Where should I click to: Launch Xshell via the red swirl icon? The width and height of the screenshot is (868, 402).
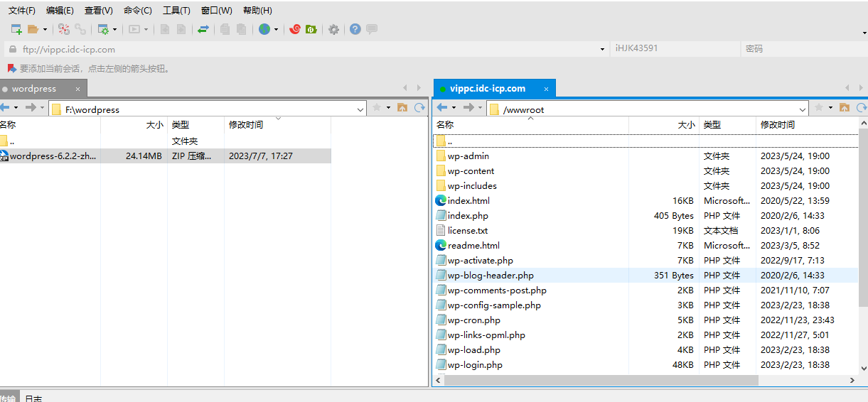(x=295, y=29)
